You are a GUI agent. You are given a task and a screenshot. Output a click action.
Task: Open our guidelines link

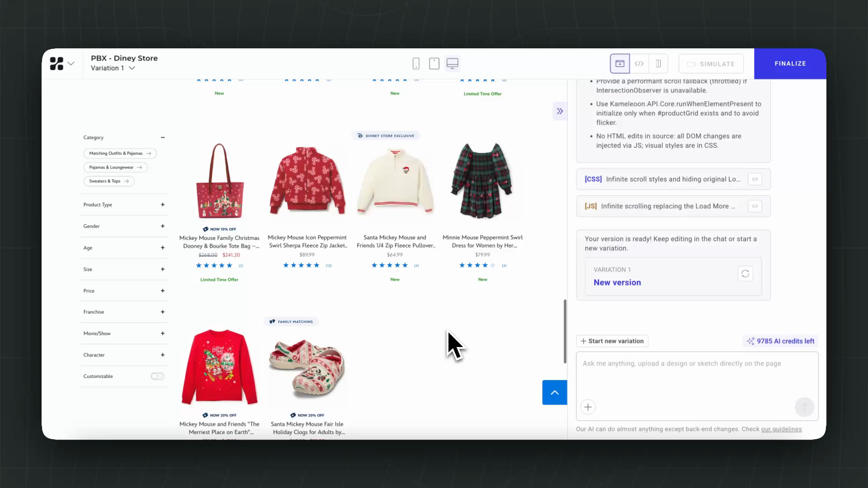(781, 429)
